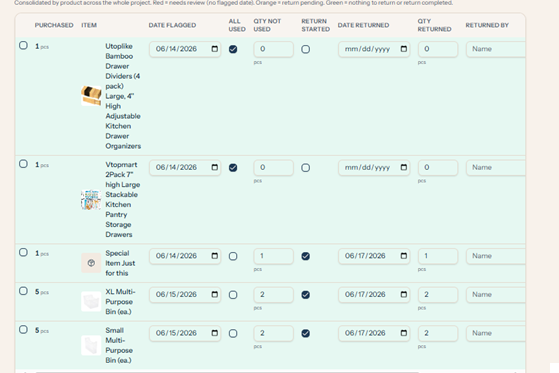559x373 pixels.
Task: Select the Utoplike Bamboo Drawer Dividers row
Action: 23,45
